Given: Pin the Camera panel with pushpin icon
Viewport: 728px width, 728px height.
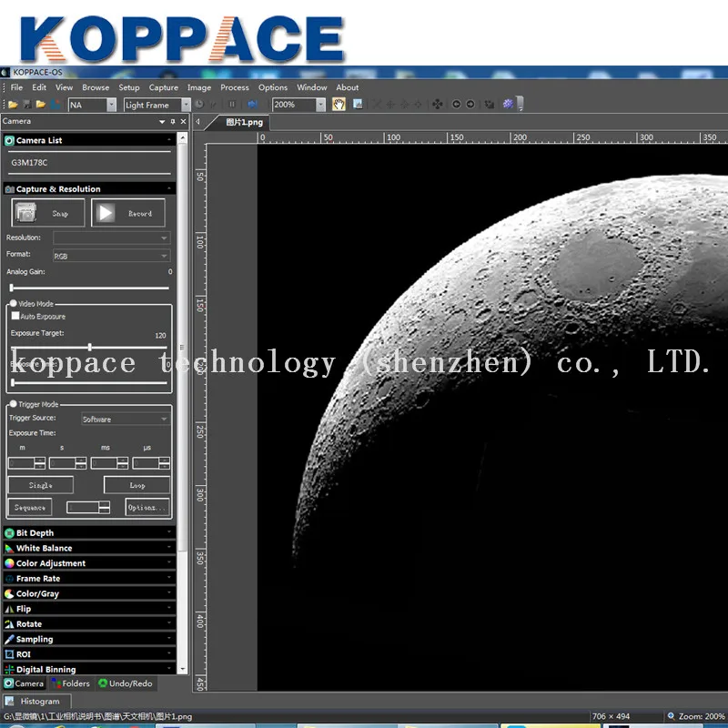Looking at the screenshot, I should click(x=173, y=122).
